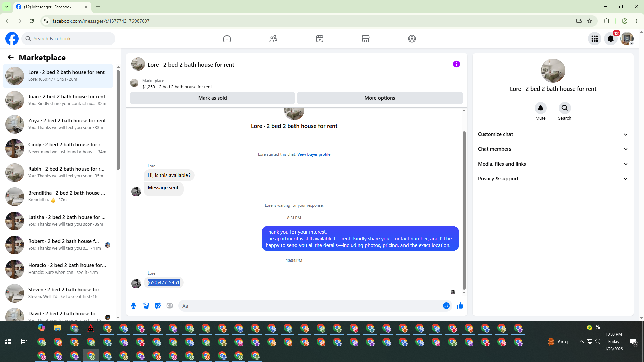Send a thumbs-up like
This screenshot has height=362, width=644.
(460, 306)
